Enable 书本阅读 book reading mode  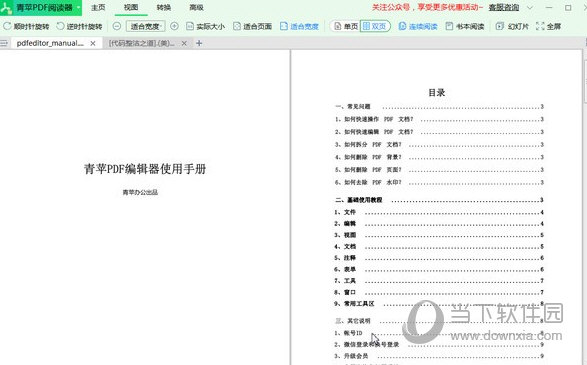465,26
